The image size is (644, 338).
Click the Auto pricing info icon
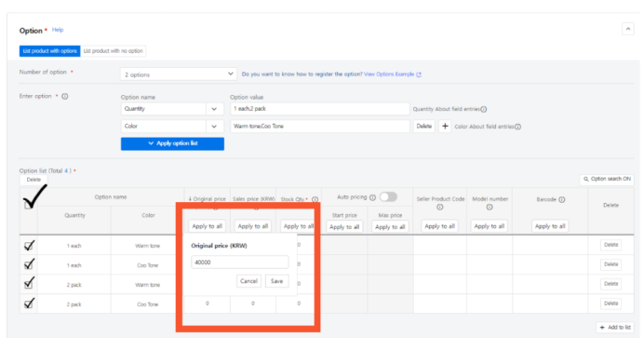pos(372,197)
